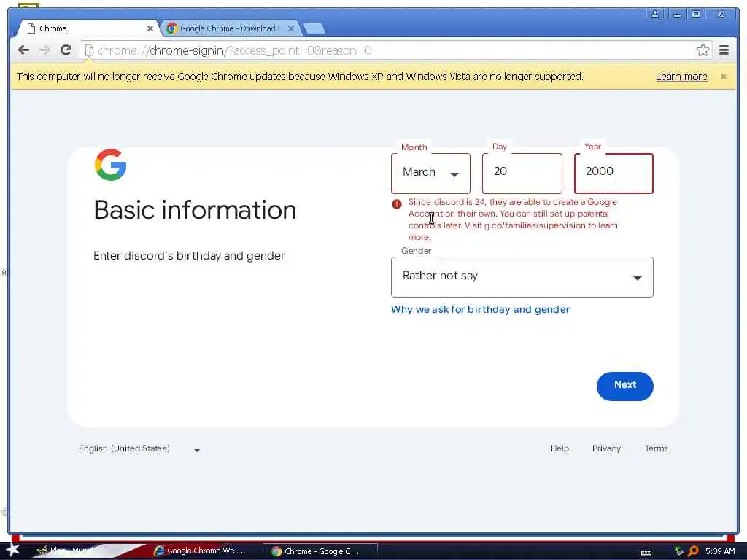Click the Day input field containing 20
Image resolution: width=747 pixels, height=560 pixels.
tap(522, 174)
